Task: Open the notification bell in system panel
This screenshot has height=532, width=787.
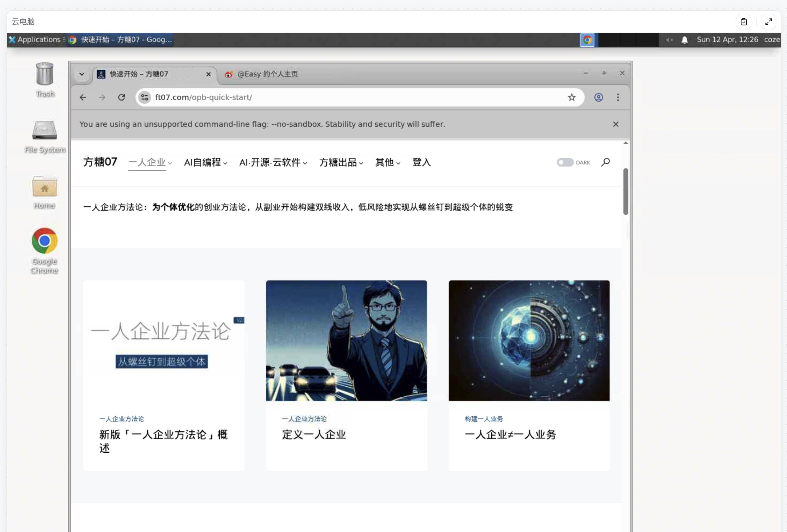Action: (x=684, y=40)
